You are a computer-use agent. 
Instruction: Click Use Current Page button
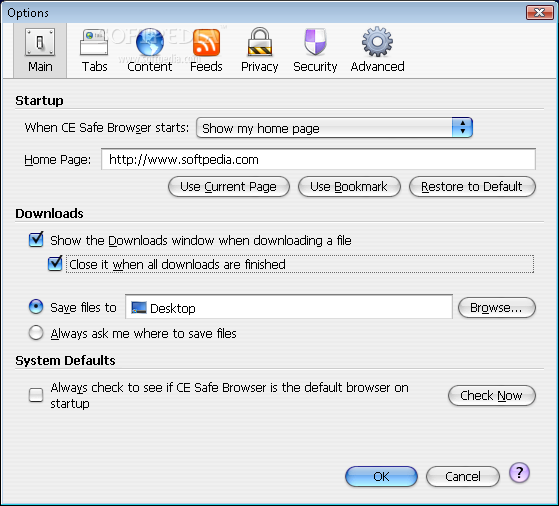229,186
